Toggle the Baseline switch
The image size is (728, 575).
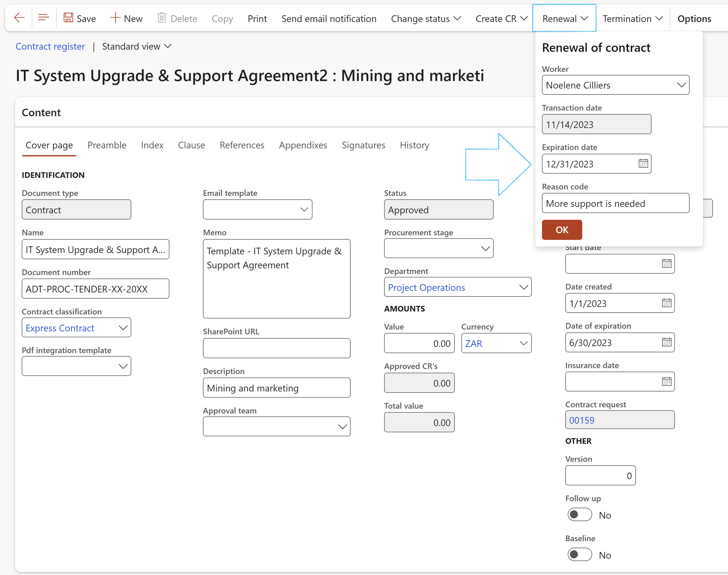(x=580, y=554)
